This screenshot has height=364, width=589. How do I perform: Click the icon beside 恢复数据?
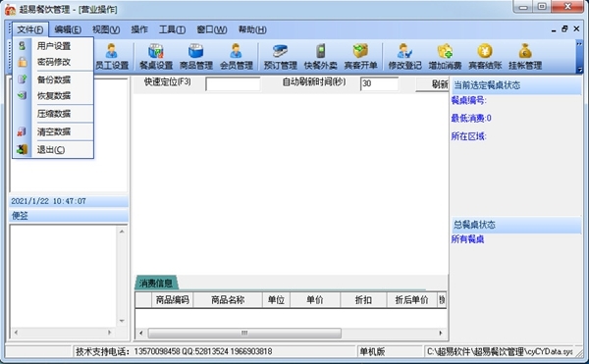coord(23,95)
